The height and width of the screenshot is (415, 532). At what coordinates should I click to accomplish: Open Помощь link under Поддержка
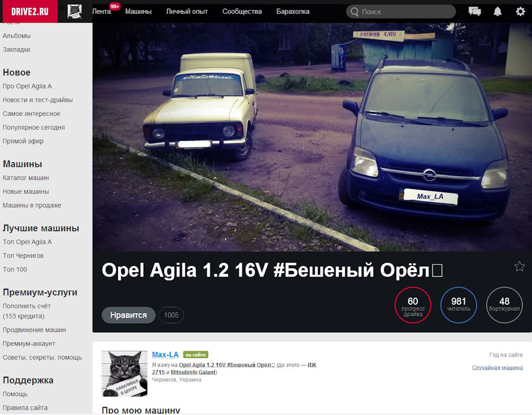(x=15, y=394)
